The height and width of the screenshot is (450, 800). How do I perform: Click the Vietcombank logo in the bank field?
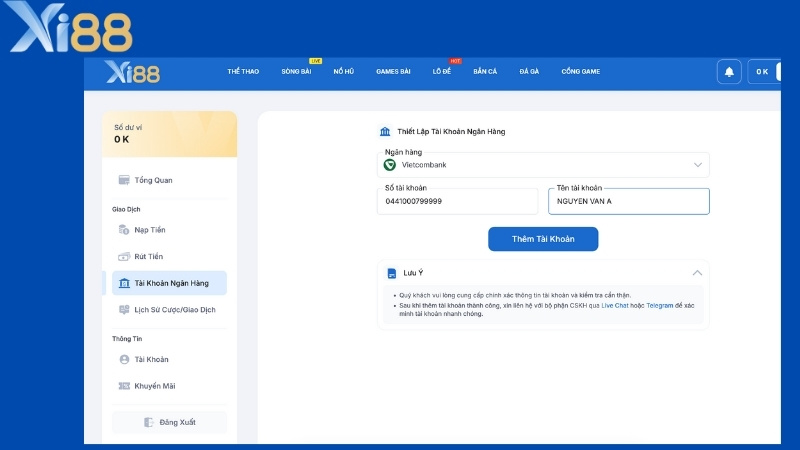(390, 165)
